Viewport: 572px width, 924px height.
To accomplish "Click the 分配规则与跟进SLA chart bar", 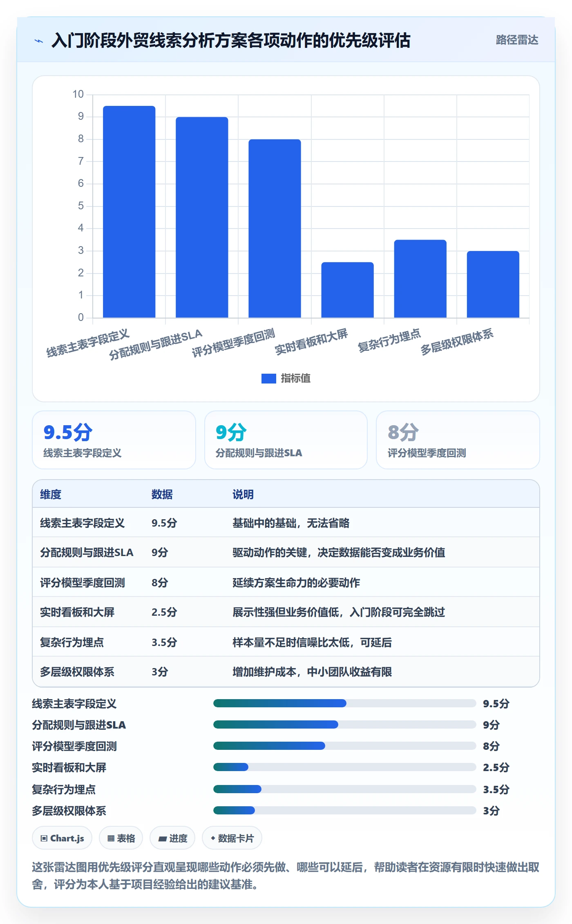I will click(x=202, y=217).
